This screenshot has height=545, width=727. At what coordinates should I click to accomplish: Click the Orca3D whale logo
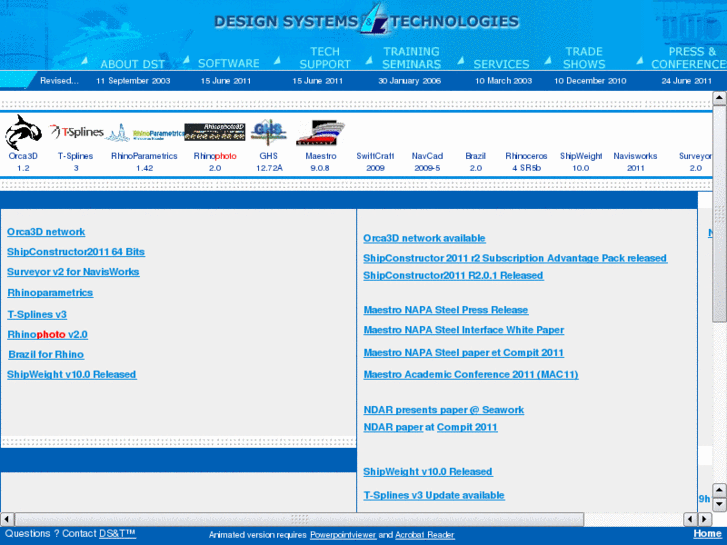[23, 132]
